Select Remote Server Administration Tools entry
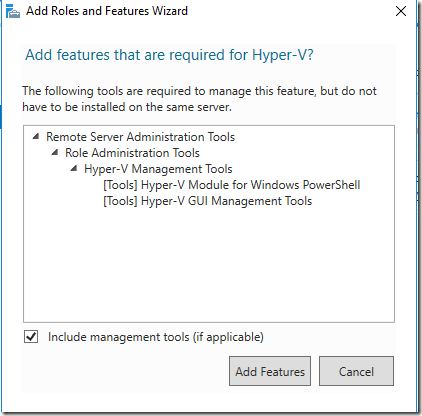Image resolution: width=422 pixels, height=416 pixels. (x=140, y=137)
